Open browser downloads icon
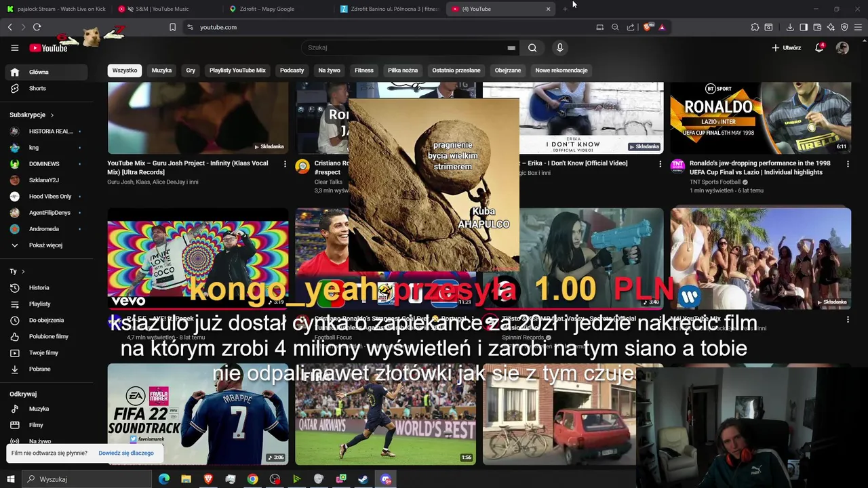The height and width of the screenshot is (488, 868). point(790,27)
